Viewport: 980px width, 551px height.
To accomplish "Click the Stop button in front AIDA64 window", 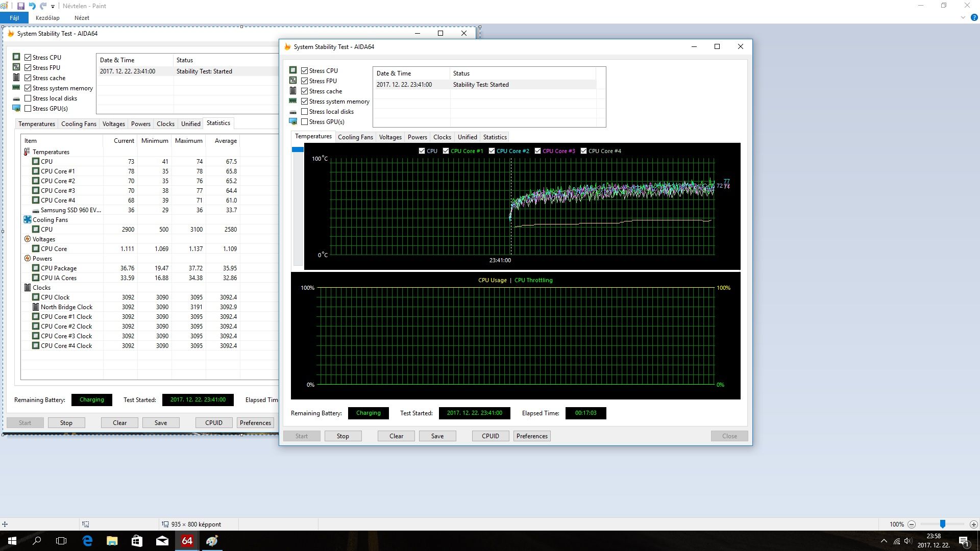I will pos(343,436).
